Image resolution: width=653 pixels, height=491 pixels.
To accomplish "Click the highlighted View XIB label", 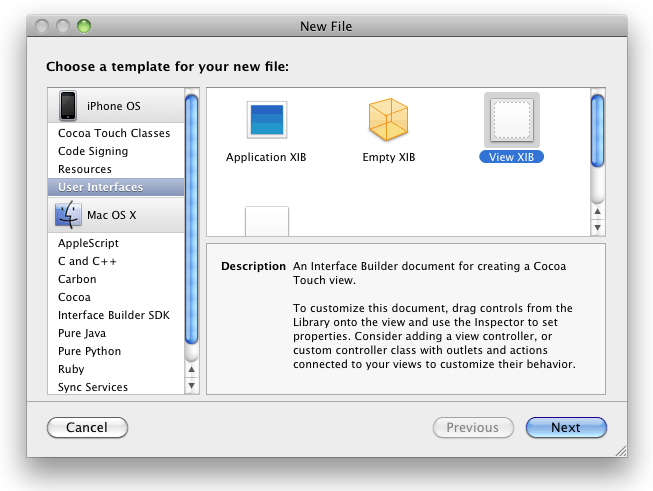I will click(511, 157).
